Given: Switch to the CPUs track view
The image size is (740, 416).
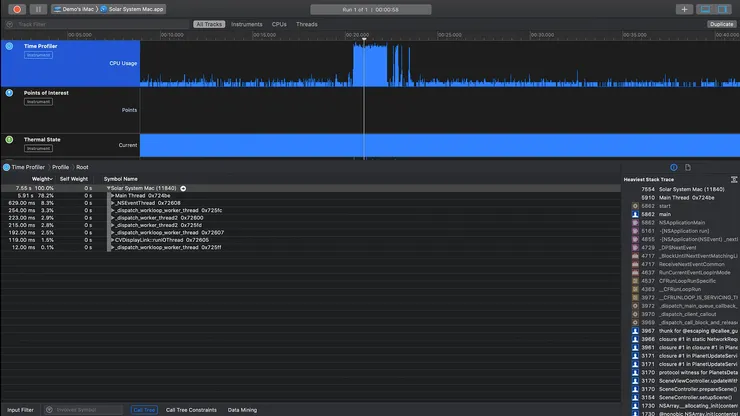Looking at the screenshot, I should click(279, 23).
